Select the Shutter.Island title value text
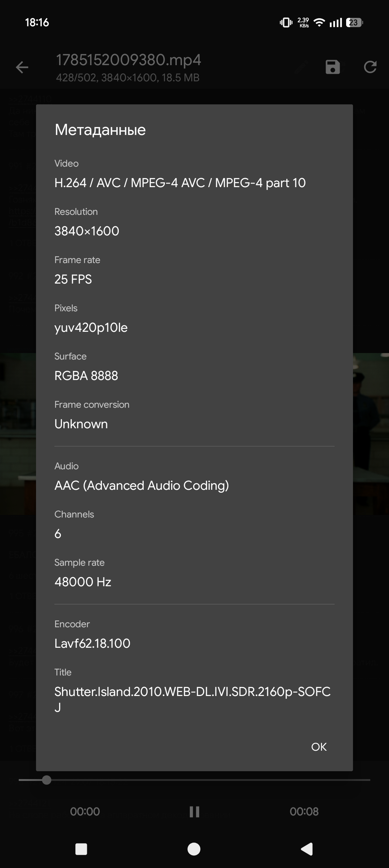This screenshot has width=389, height=868. (192, 699)
